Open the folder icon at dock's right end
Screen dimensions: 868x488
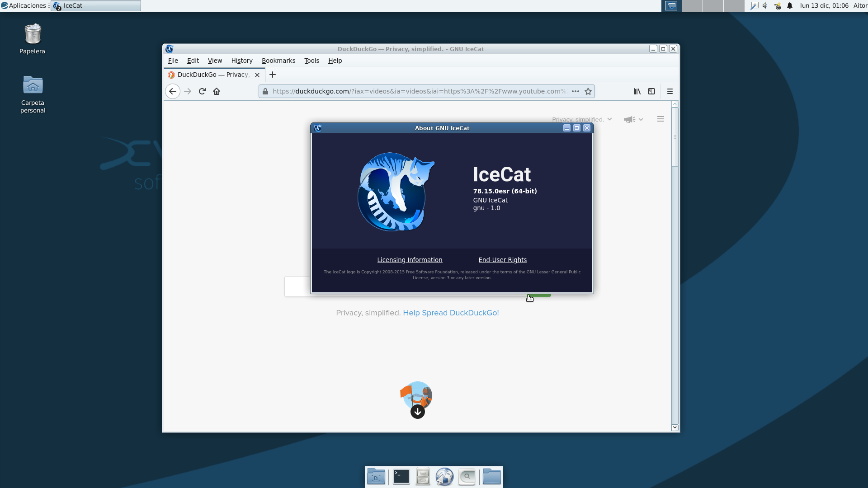[x=491, y=477]
